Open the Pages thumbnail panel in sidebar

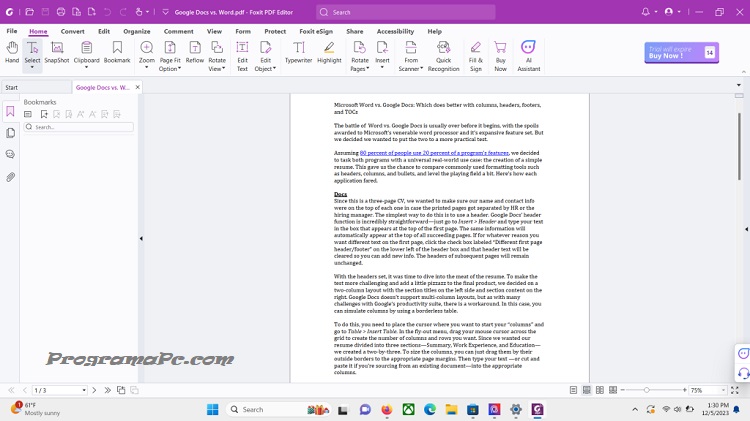tap(10, 133)
